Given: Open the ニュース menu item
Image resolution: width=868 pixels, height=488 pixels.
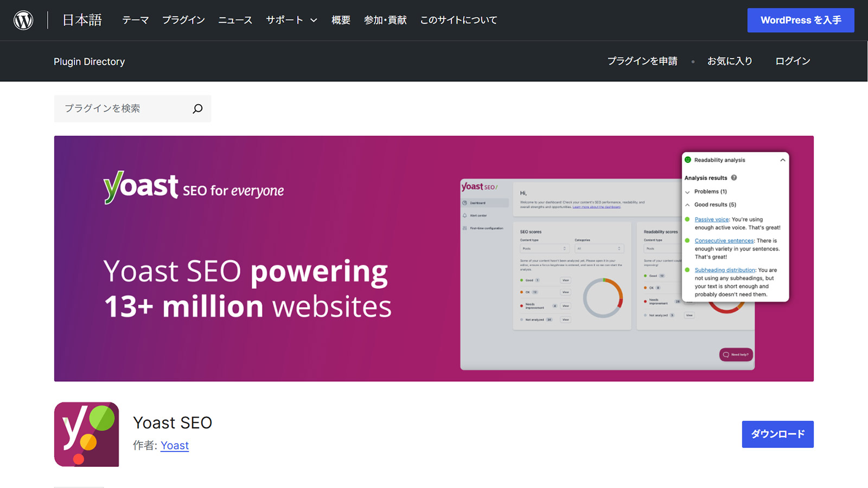Looking at the screenshot, I should (x=235, y=20).
